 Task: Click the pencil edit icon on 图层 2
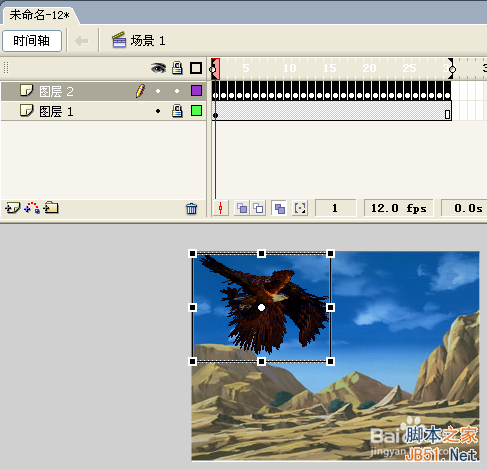click(140, 91)
